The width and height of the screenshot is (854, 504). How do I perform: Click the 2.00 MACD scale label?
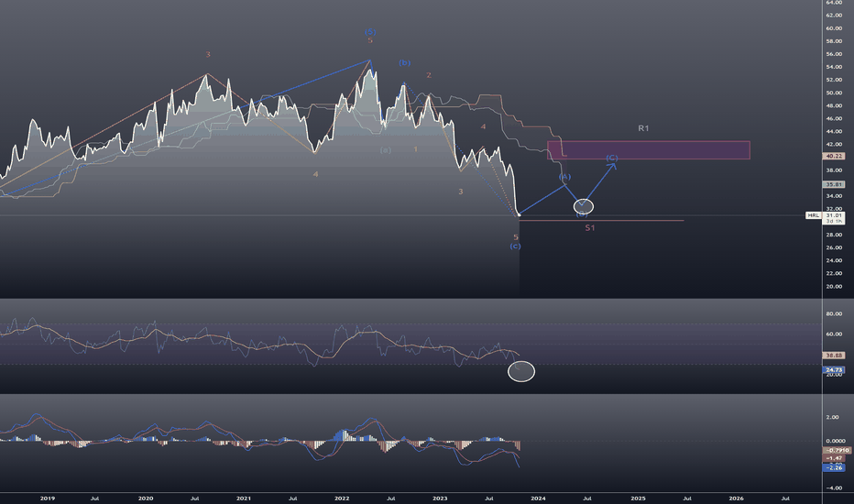pyautogui.click(x=832, y=417)
